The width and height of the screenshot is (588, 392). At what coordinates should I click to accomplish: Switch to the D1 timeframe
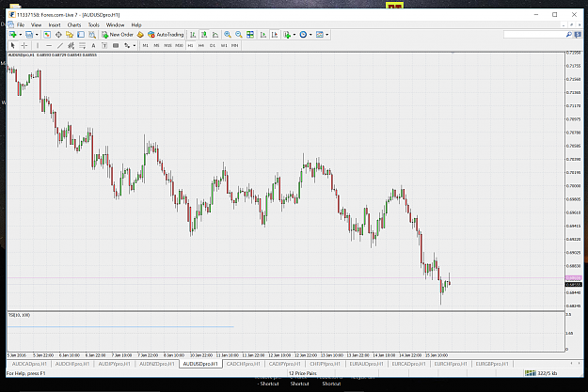click(x=213, y=46)
